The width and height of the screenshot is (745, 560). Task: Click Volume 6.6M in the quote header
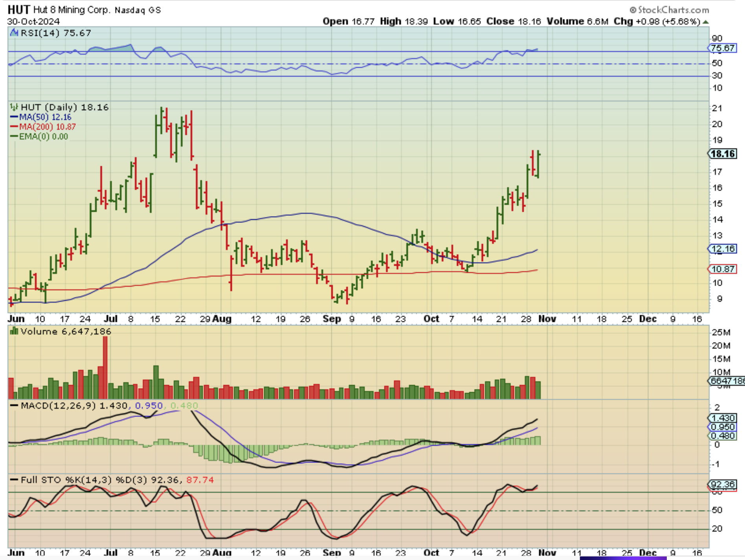pos(578,21)
